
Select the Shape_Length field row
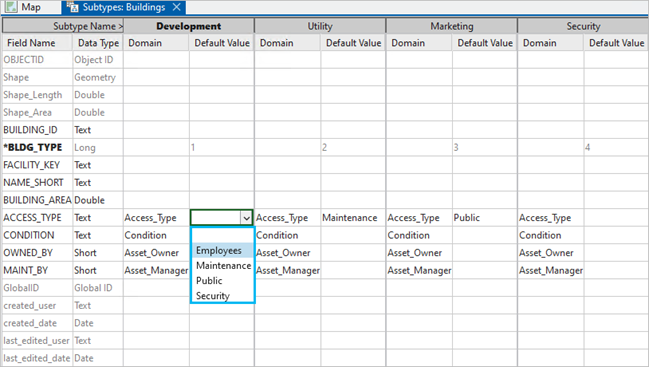point(37,95)
